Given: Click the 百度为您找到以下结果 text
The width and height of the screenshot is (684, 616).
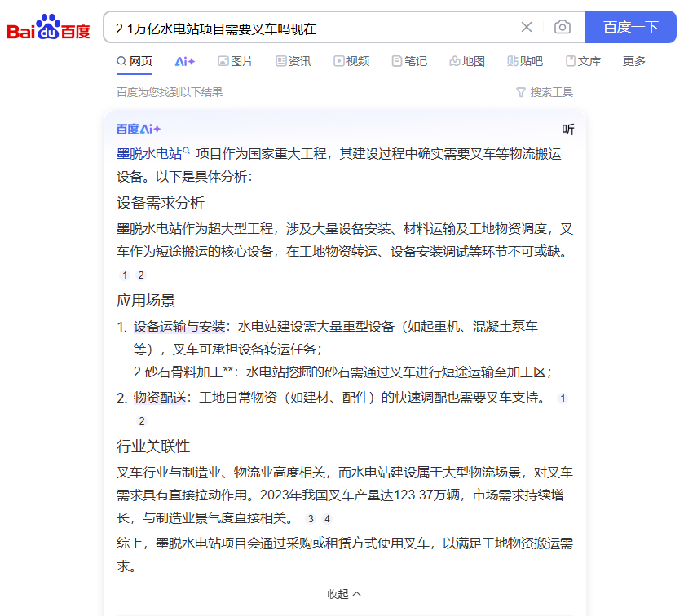Looking at the screenshot, I should (170, 92).
